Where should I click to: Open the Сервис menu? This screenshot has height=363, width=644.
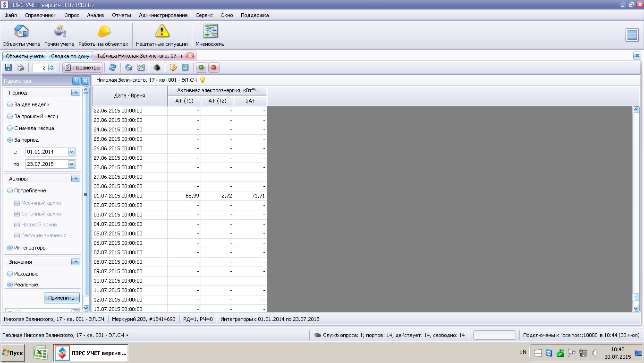click(204, 15)
